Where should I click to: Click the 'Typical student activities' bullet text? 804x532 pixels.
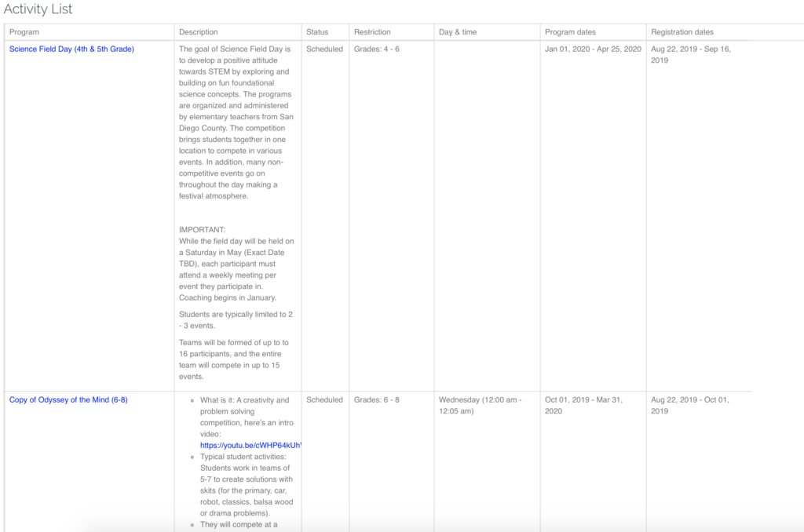point(247,485)
